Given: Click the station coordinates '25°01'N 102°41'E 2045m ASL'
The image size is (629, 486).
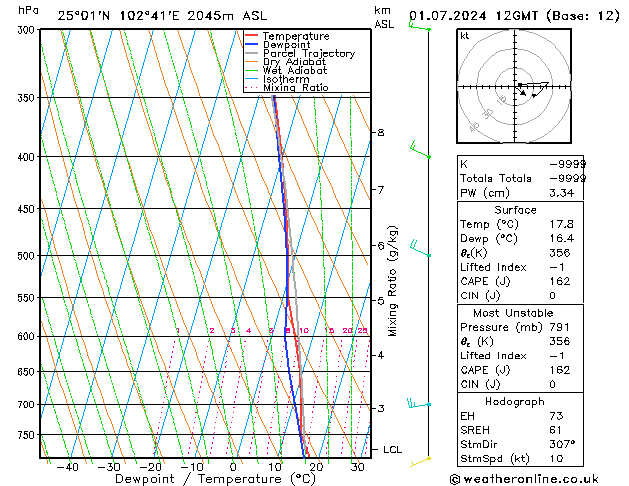Looking at the screenshot, I should 162,16.
